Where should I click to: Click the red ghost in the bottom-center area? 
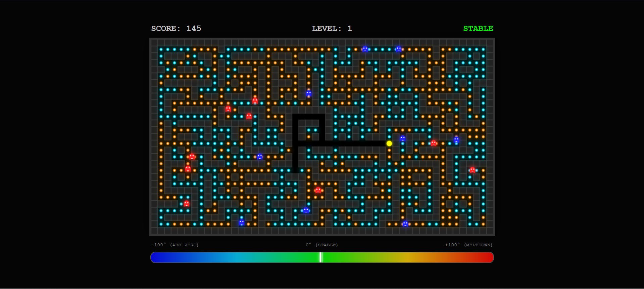click(x=318, y=190)
